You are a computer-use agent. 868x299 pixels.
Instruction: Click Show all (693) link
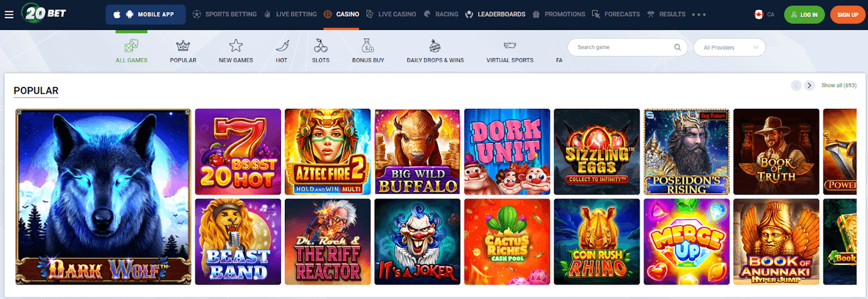pos(839,86)
